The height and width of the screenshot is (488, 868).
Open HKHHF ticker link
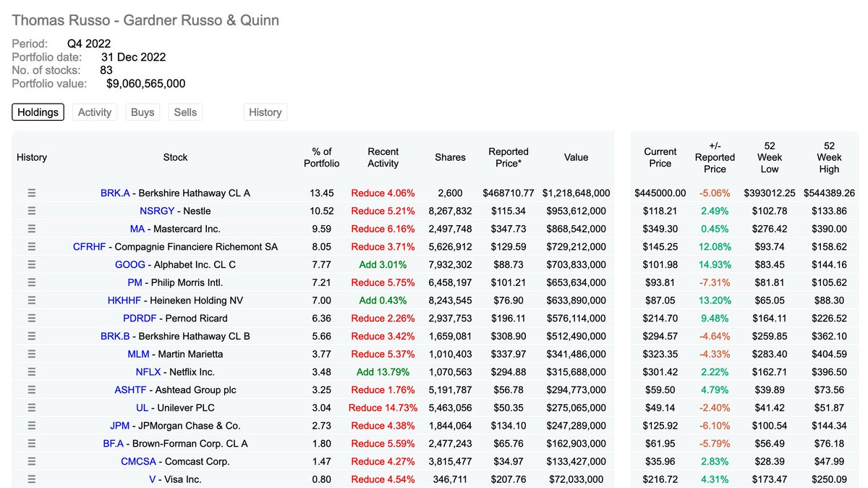pyautogui.click(x=124, y=300)
